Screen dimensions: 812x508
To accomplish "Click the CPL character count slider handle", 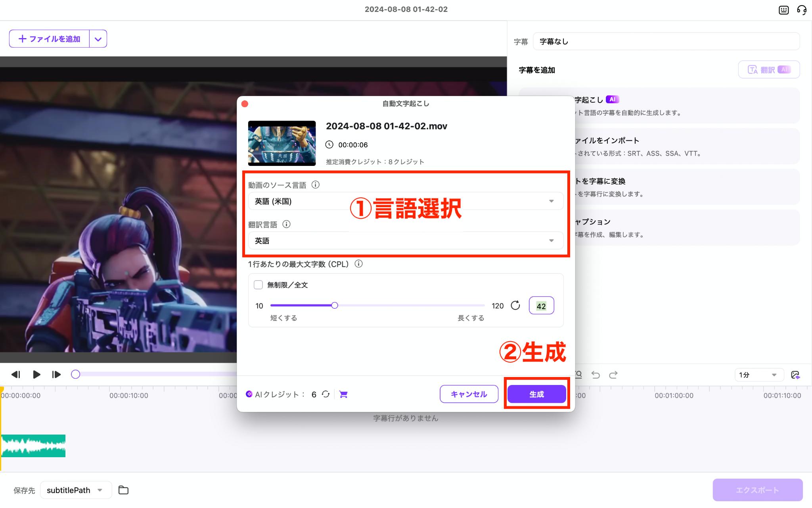I will coord(335,305).
